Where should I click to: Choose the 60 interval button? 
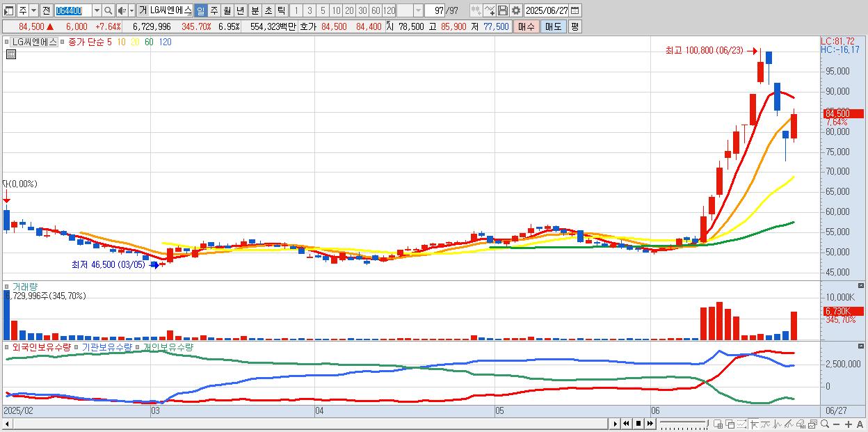pos(376,10)
